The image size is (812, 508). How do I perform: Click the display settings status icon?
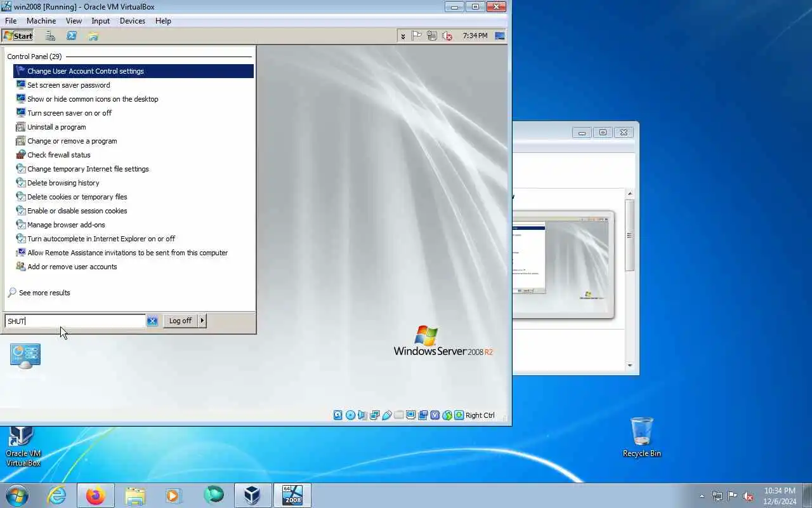410,415
